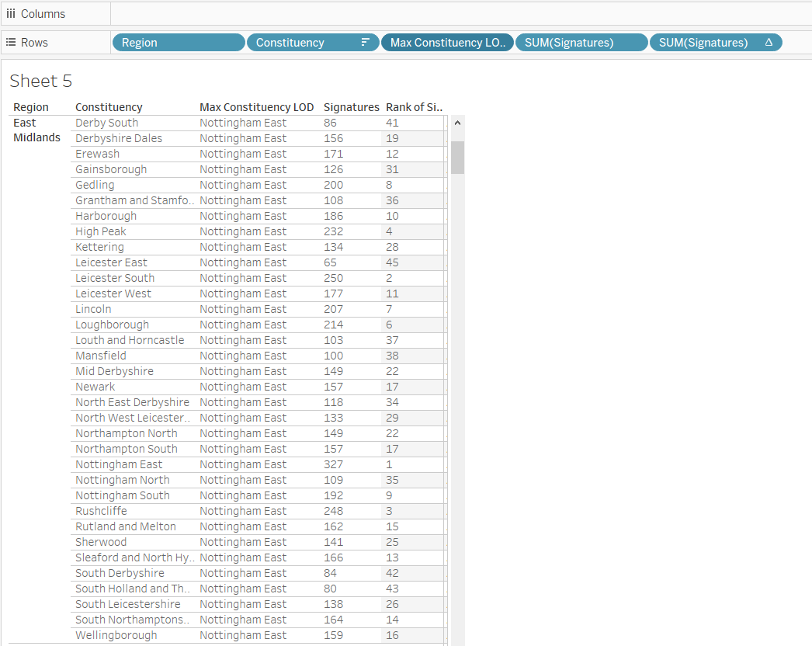The width and height of the screenshot is (812, 646).
Task: Click the scrollbar up arrow
Action: click(x=457, y=122)
